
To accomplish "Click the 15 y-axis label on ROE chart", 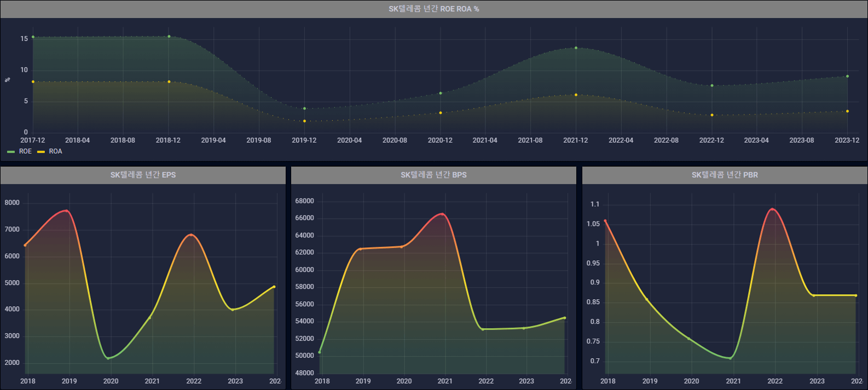I will tap(24, 39).
